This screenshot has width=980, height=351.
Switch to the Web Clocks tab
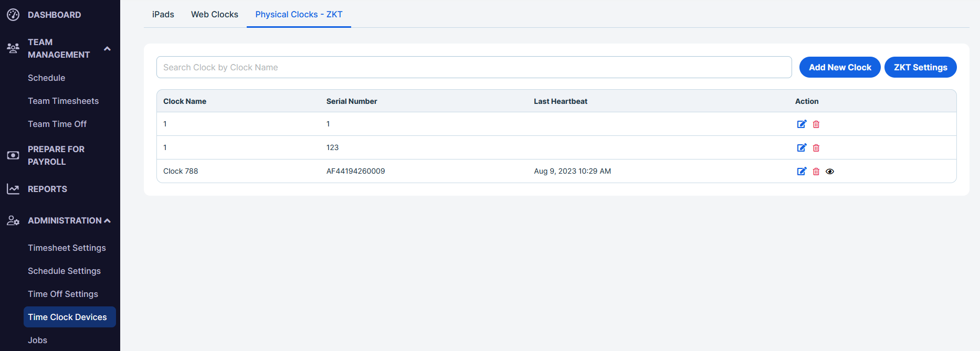click(x=215, y=14)
